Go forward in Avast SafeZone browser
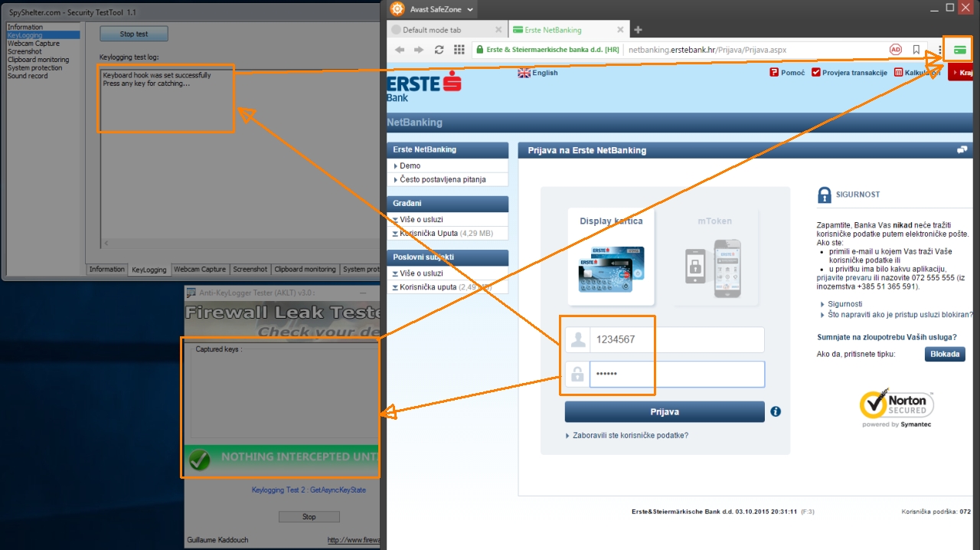This screenshot has height=550, width=980. 419,50
